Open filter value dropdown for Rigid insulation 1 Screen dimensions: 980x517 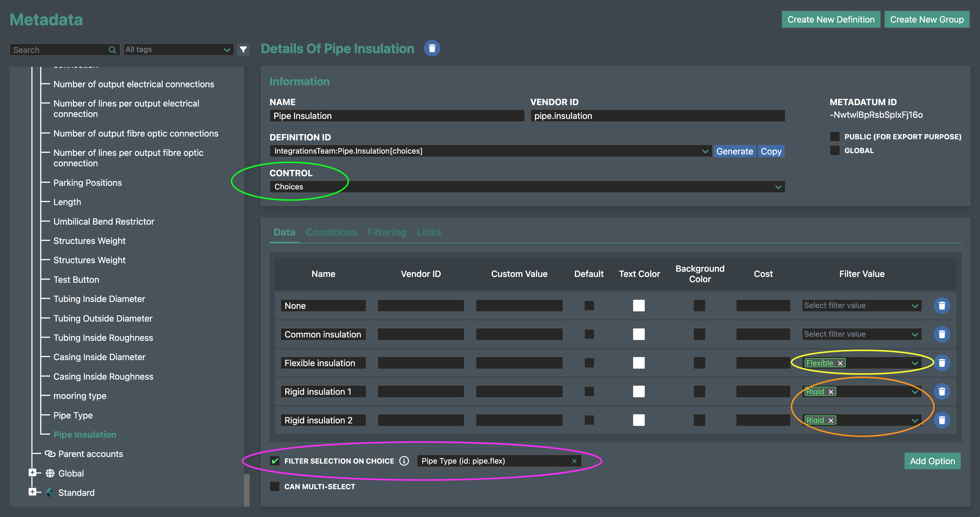click(x=862, y=391)
